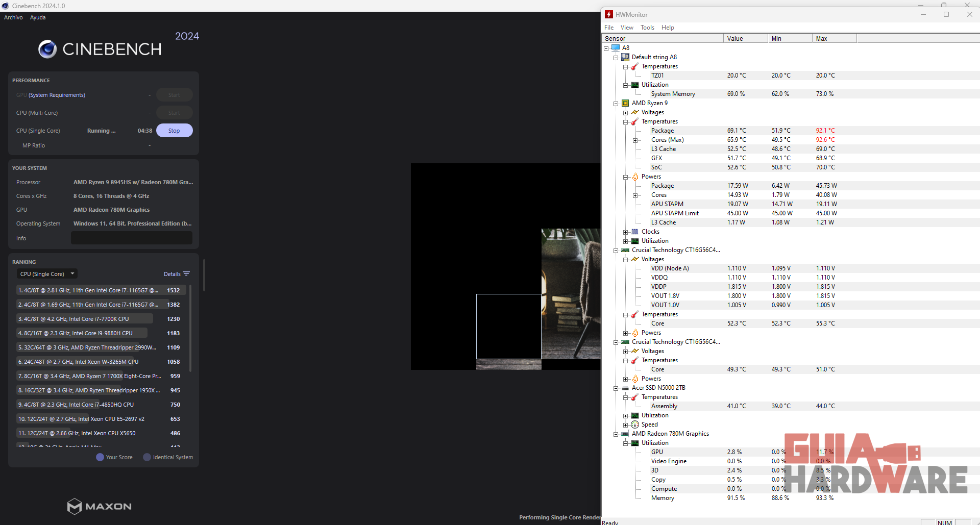Click the Max column header
Image resolution: width=980 pixels, height=525 pixels.
[834, 39]
